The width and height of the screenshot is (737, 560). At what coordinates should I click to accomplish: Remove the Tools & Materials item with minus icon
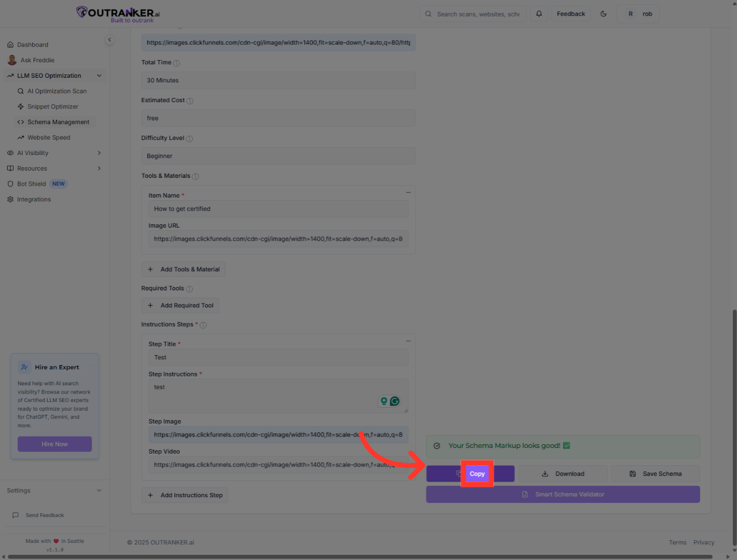[408, 192]
